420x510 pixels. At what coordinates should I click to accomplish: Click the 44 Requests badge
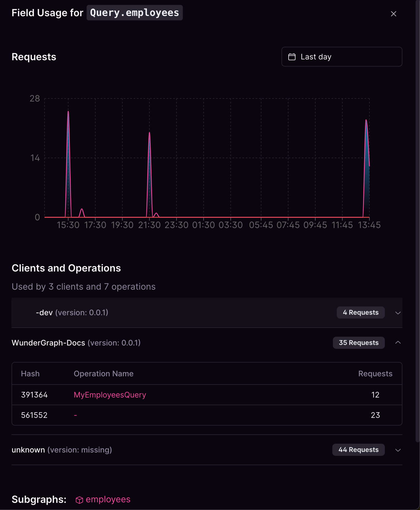[358, 450]
